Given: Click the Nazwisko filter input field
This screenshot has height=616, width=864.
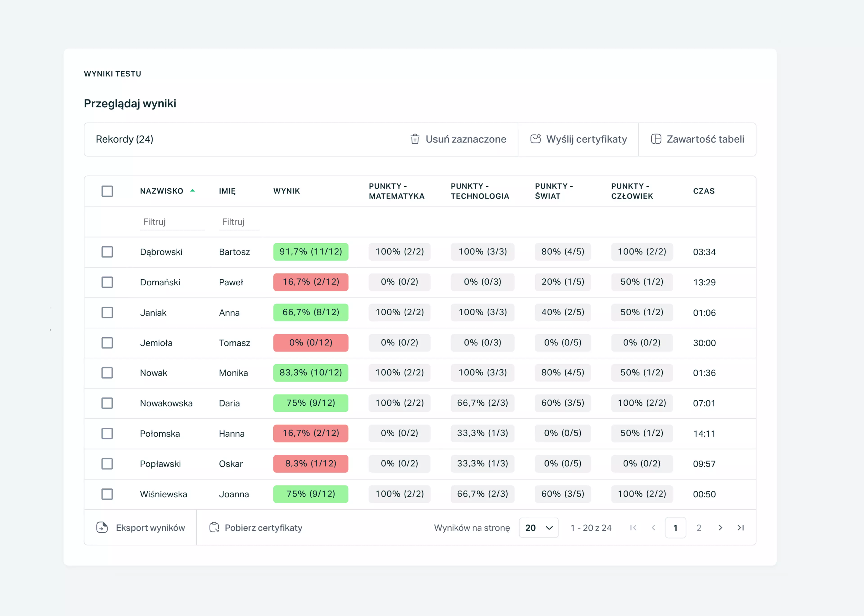Looking at the screenshot, I should click(173, 222).
